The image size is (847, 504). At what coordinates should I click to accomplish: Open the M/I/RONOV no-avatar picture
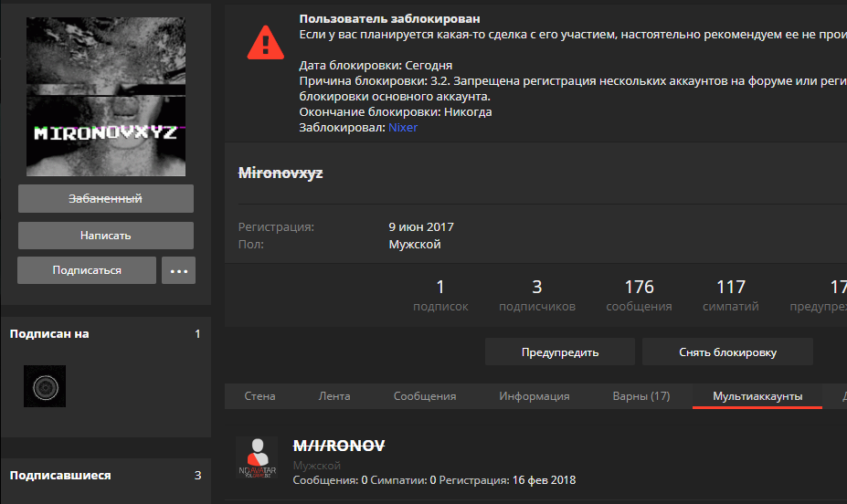coord(257,457)
